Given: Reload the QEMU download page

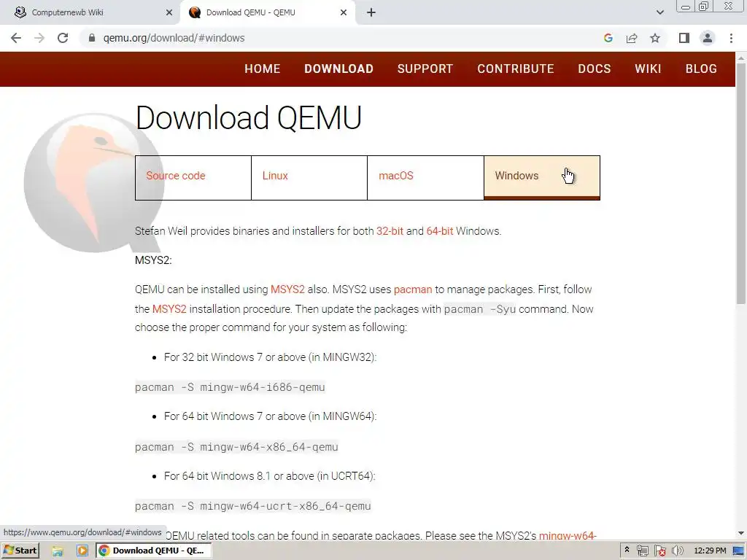Looking at the screenshot, I should [x=63, y=38].
